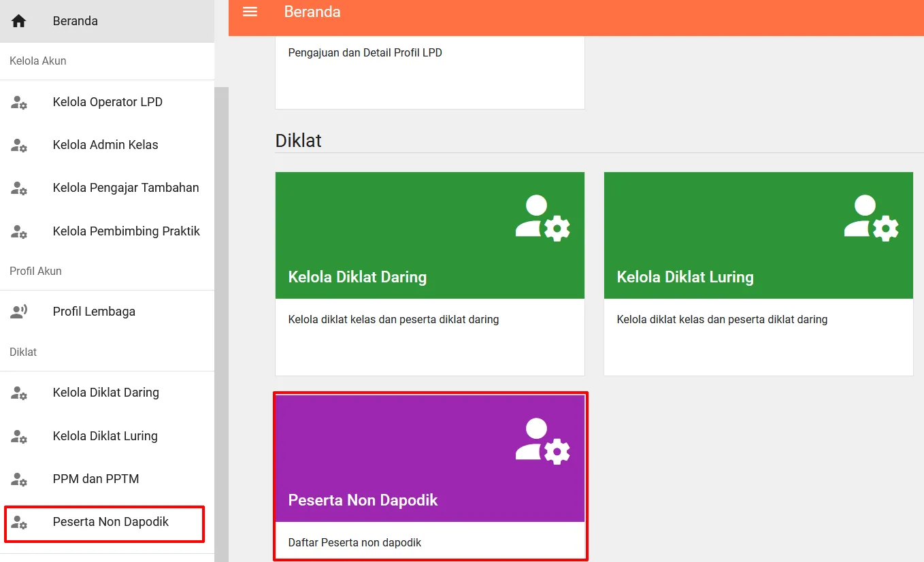This screenshot has height=562, width=924.
Task: Select Peserta Non Dapodik in the sidebar
Action: coord(110,522)
